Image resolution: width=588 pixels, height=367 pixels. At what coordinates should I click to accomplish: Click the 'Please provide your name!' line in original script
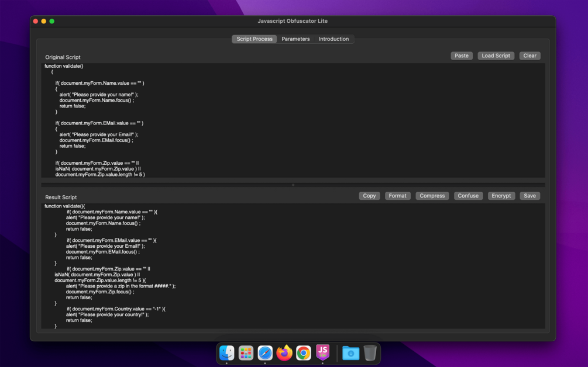pyautogui.click(x=99, y=95)
